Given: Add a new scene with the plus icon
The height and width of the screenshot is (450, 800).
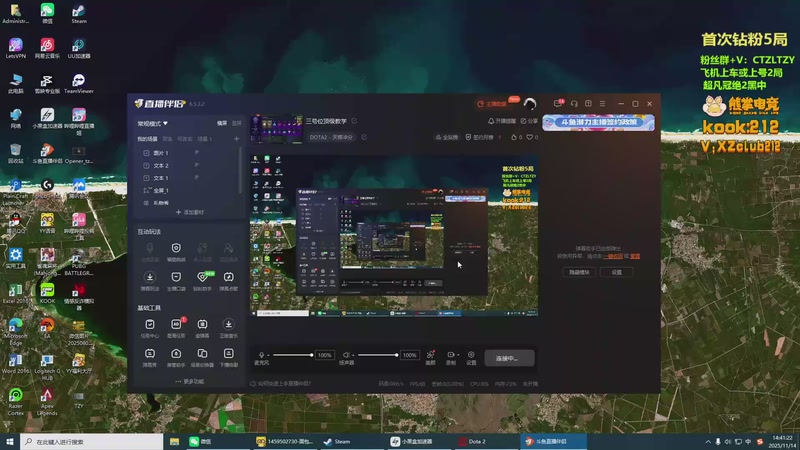Looking at the screenshot, I should [x=236, y=139].
